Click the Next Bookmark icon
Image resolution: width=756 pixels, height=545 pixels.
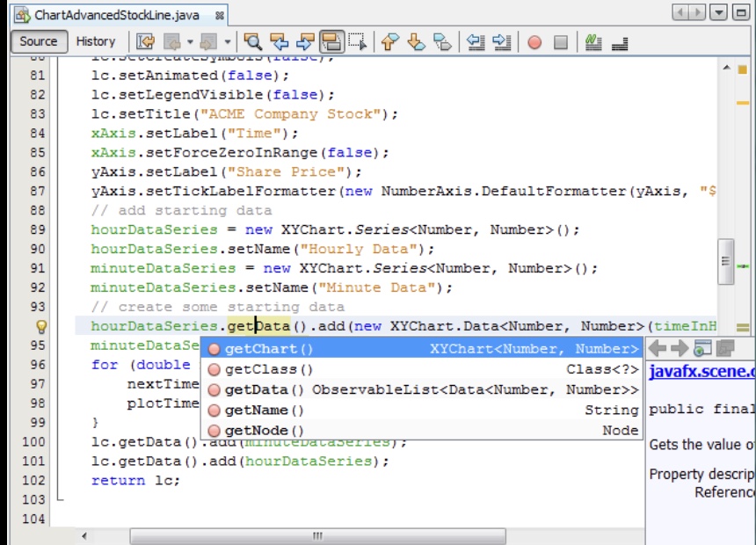417,40
